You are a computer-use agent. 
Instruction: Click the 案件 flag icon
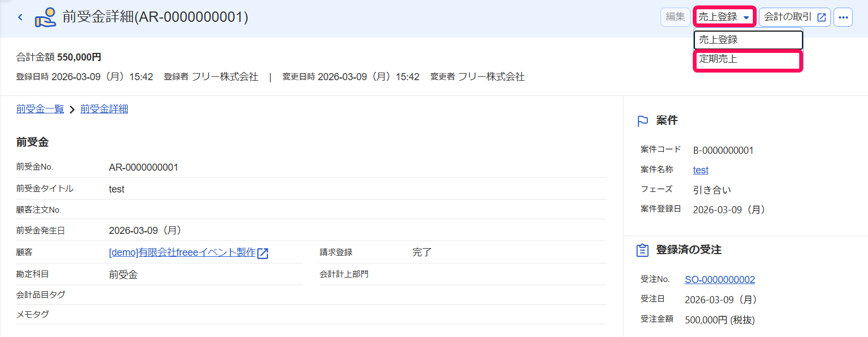(643, 121)
